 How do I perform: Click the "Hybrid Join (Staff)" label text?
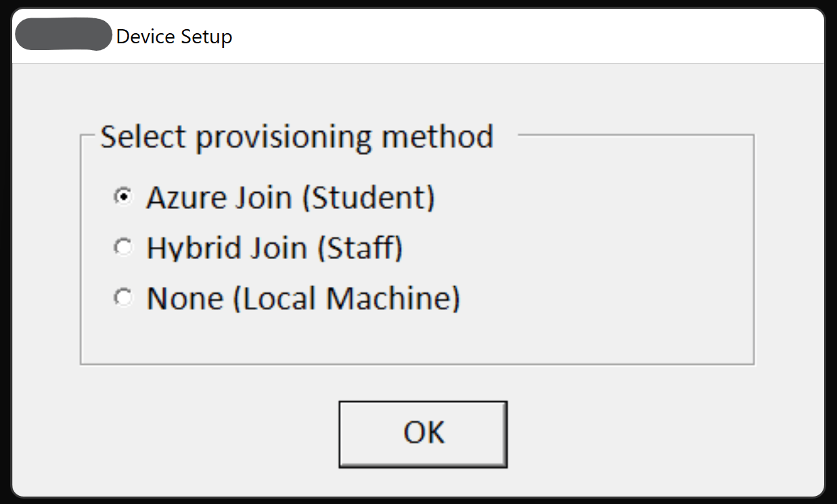pyautogui.click(x=274, y=248)
